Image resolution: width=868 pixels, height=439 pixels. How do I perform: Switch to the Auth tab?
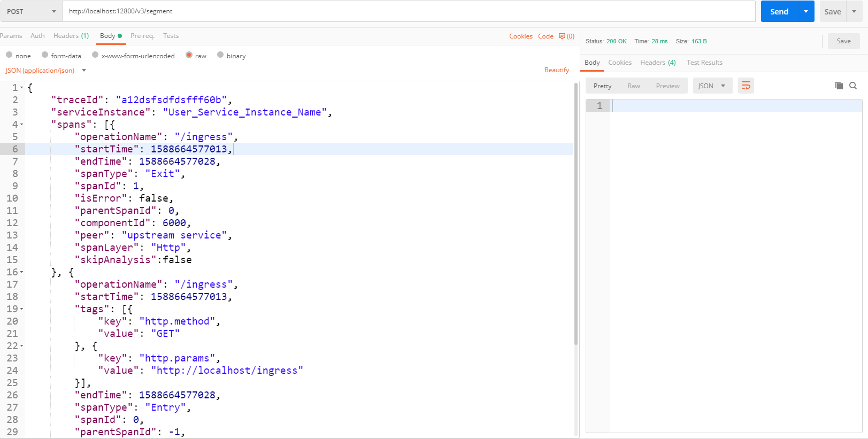[x=37, y=36]
